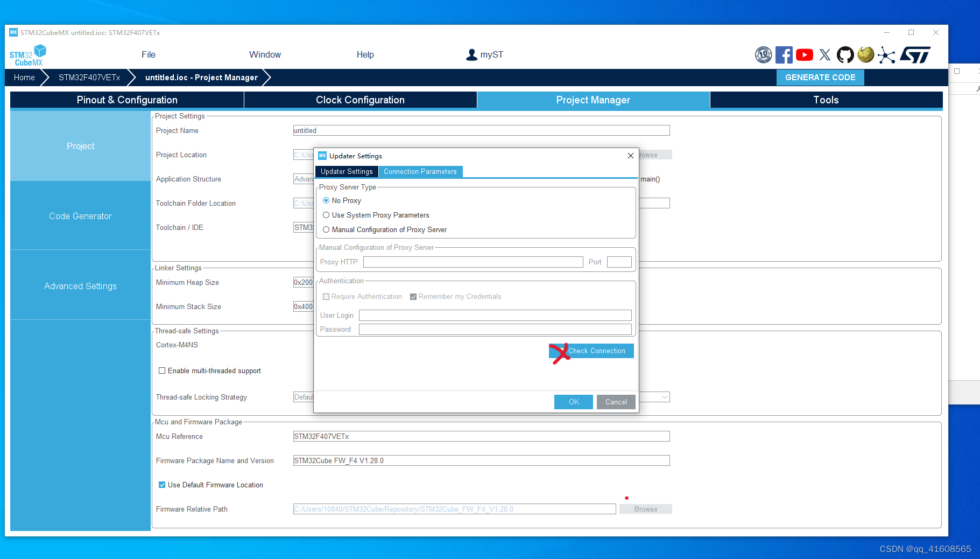Open the GitHub icon in the header

[x=845, y=55]
